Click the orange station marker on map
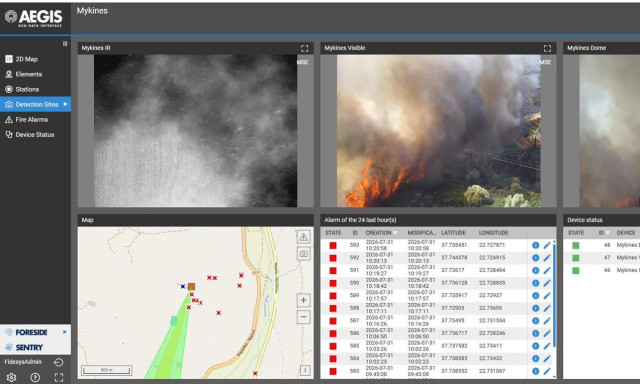Screen dimensions: 640x384 point(191,286)
